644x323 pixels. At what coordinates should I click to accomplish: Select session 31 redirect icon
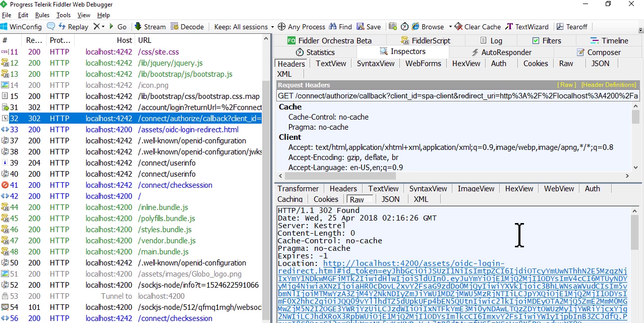[5, 107]
